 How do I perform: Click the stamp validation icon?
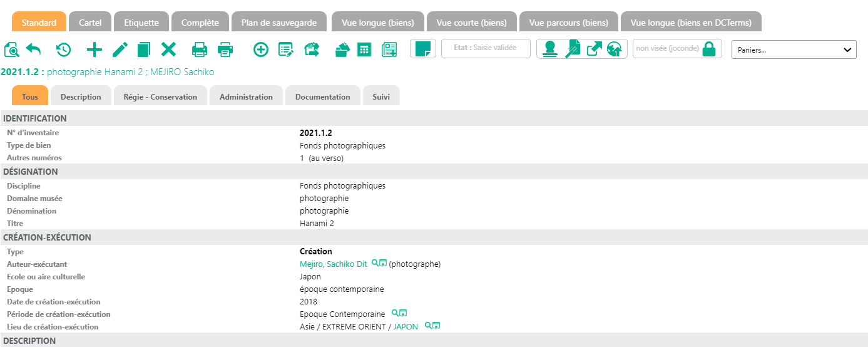(x=550, y=49)
